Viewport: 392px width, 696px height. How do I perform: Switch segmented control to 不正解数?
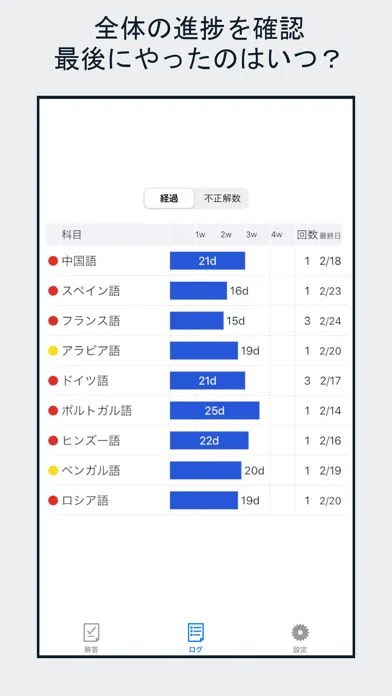[222, 199]
